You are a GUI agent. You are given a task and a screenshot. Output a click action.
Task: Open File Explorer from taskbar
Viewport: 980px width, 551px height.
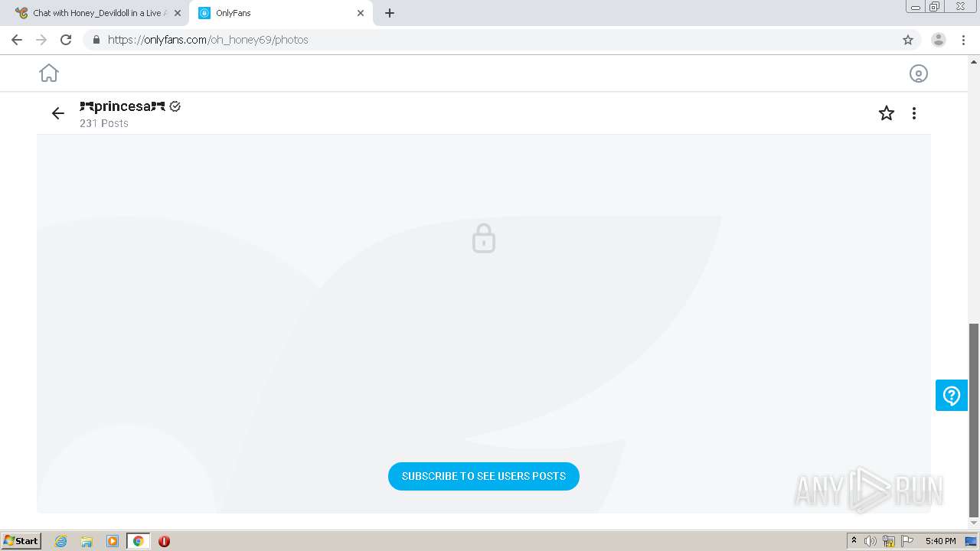[x=87, y=541]
